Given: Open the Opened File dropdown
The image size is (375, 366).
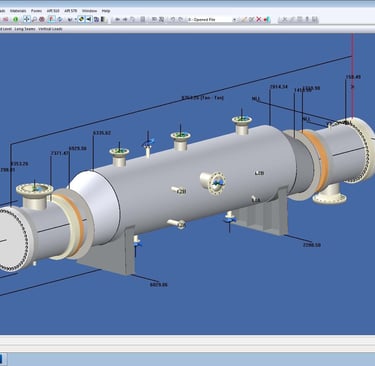Looking at the screenshot, I should click(x=212, y=20).
